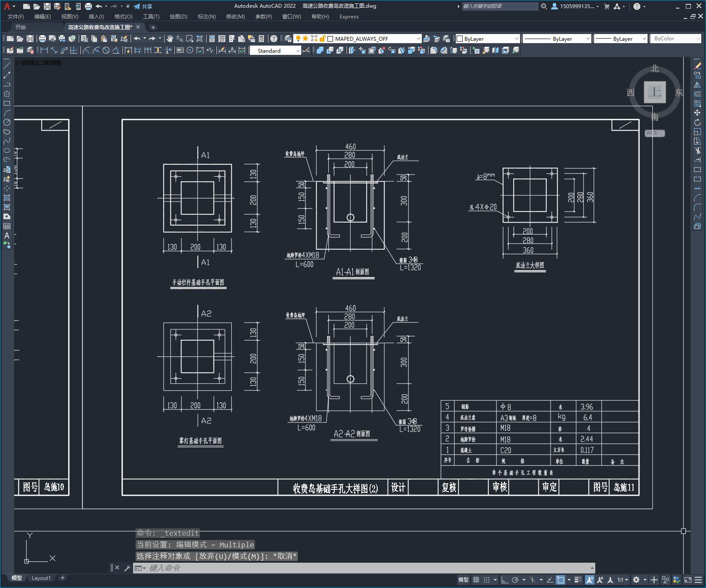
Task: Click the search magnifier icon in title bar
Action: point(544,6)
